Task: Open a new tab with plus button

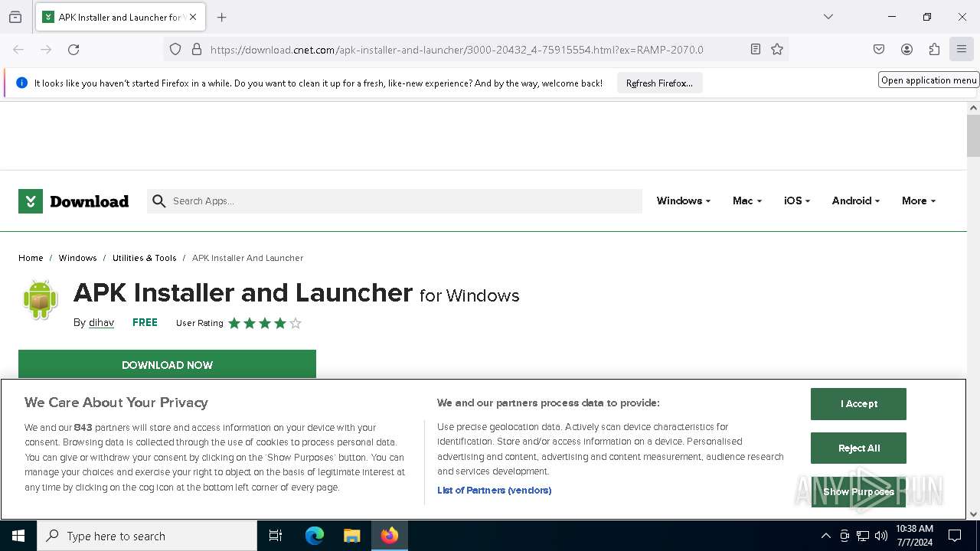Action: click(222, 17)
